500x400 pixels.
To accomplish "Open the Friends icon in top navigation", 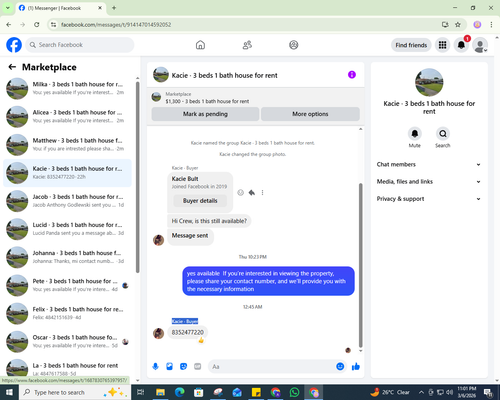I will [x=247, y=45].
